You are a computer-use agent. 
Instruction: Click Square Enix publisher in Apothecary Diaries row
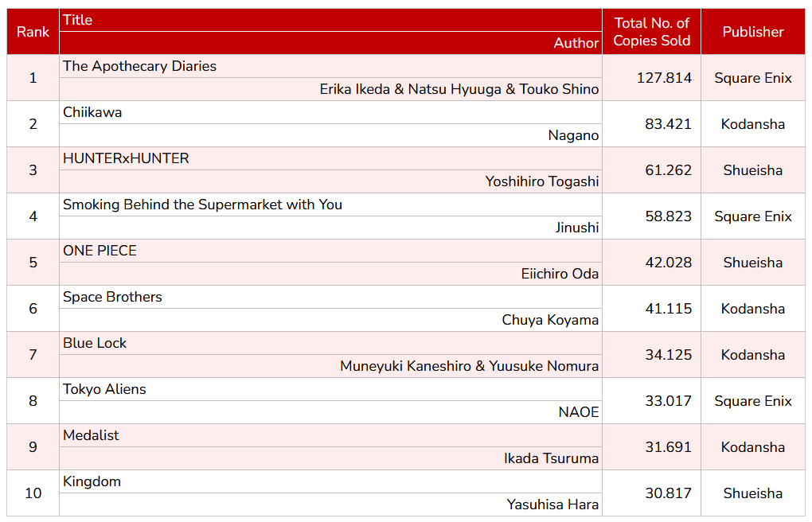pyautogui.click(x=753, y=78)
